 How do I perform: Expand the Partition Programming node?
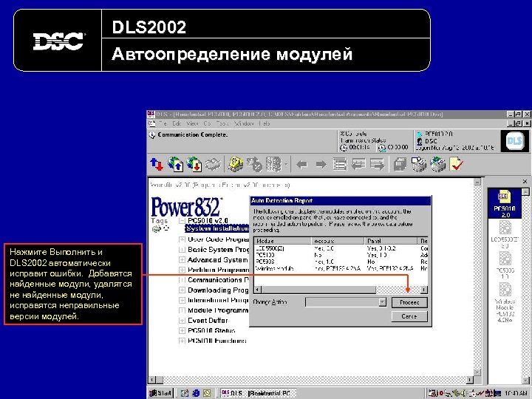pyautogui.click(x=182, y=270)
